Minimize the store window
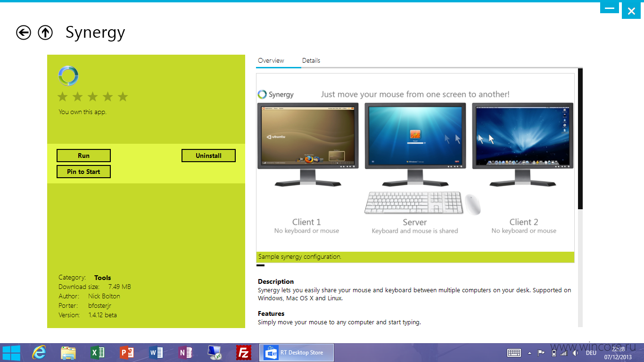Screen dimensions: 644x362 pyautogui.click(x=610, y=8)
